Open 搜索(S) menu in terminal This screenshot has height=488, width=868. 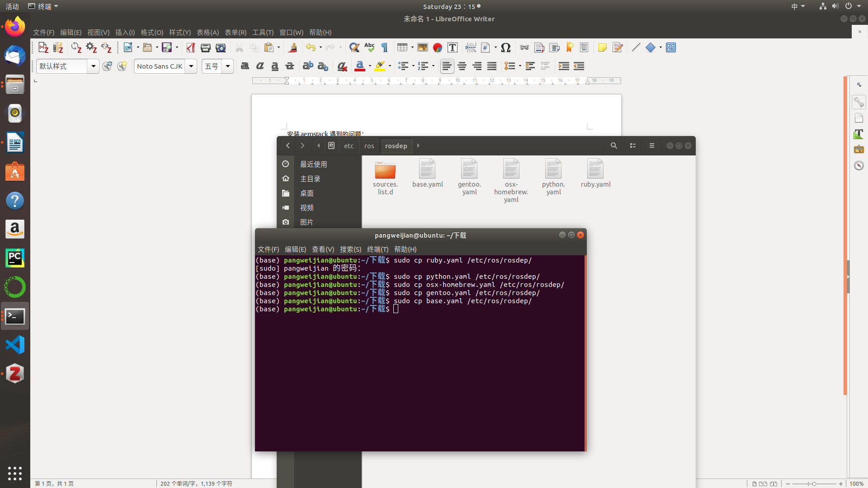(x=350, y=249)
